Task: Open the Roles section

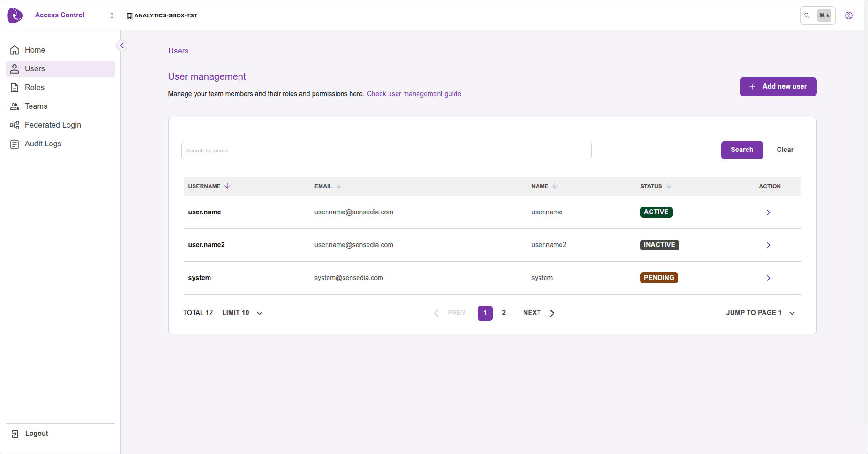Action: 35,87
